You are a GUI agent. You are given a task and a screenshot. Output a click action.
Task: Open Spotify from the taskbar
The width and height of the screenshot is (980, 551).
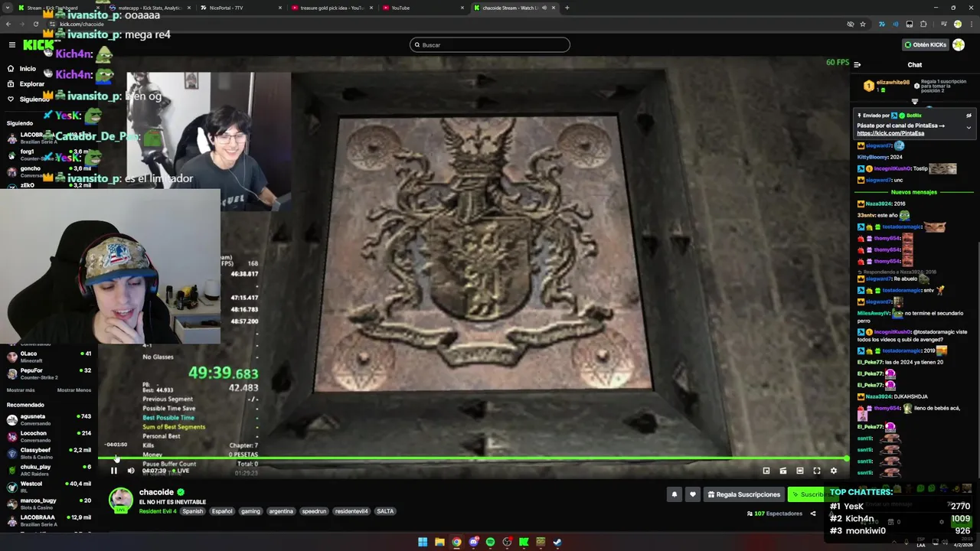coord(490,543)
